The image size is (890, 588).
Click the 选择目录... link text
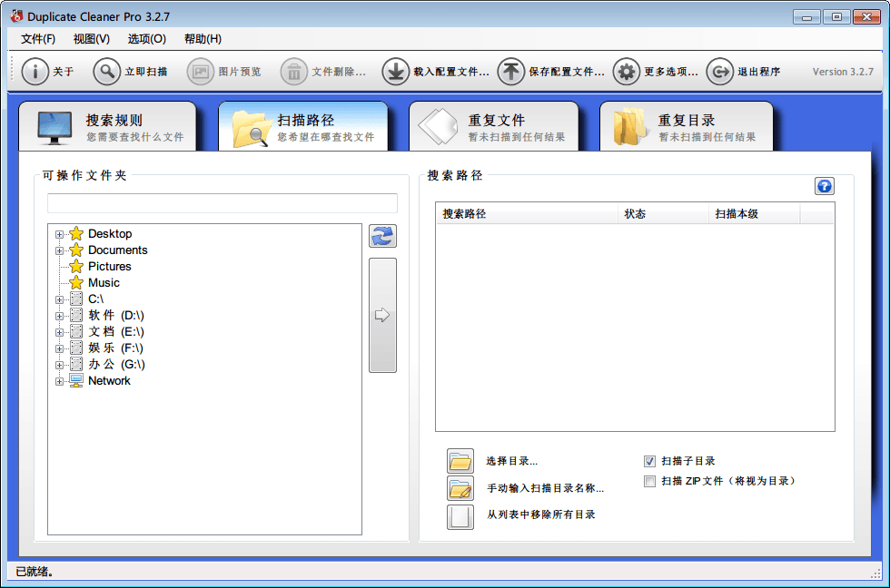(x=511, y=461)
